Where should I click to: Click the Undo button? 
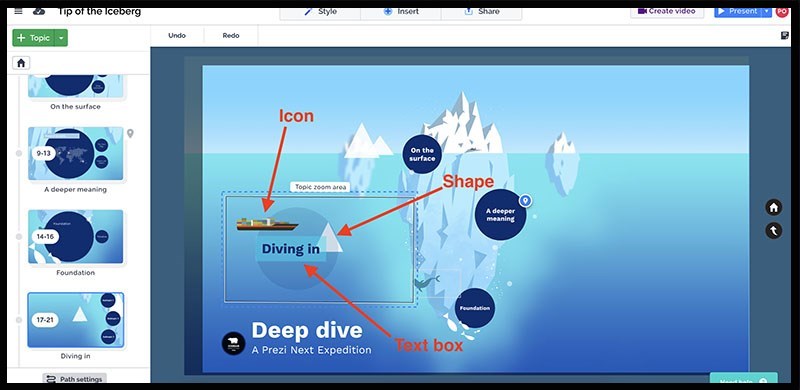tap(177, 36)
